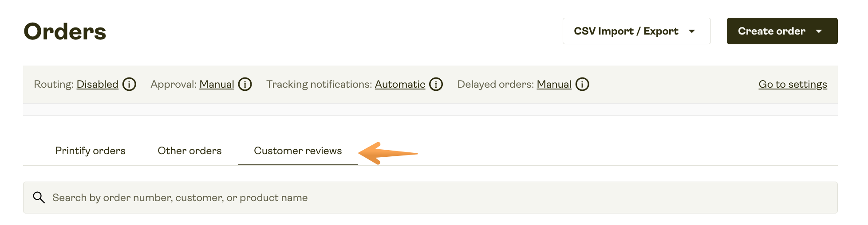
Task: Open the Manual approval setting link
Action: 217,84
